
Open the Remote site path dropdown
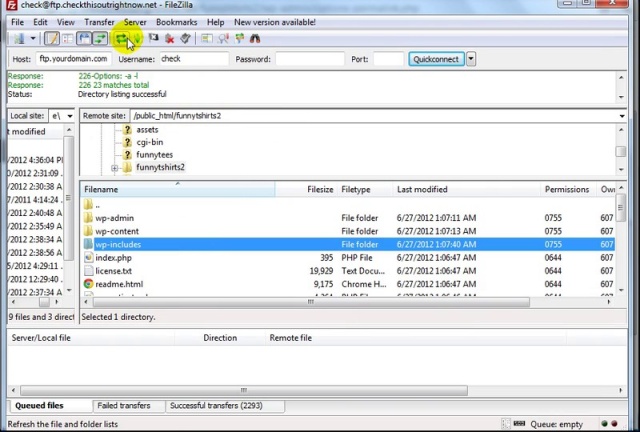click(x=622, y=116)
